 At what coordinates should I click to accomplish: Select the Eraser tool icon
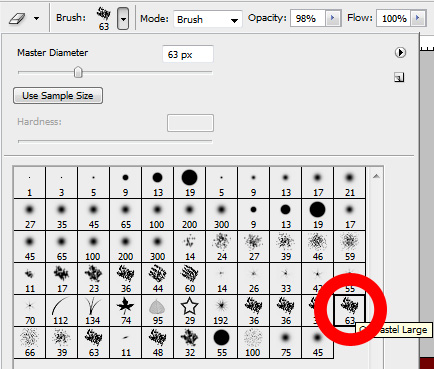(x=17, y=18)
